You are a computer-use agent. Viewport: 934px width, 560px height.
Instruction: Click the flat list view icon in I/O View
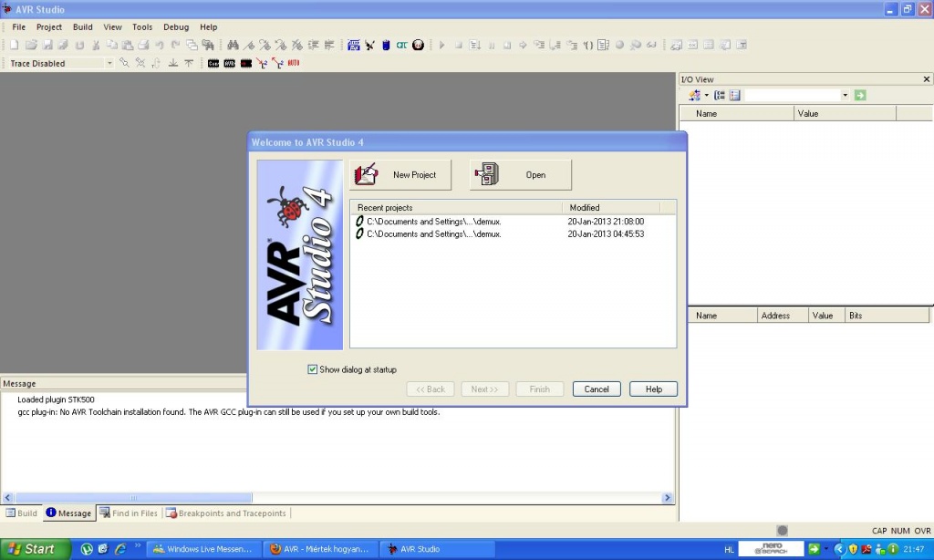click(x=735, y=96)
